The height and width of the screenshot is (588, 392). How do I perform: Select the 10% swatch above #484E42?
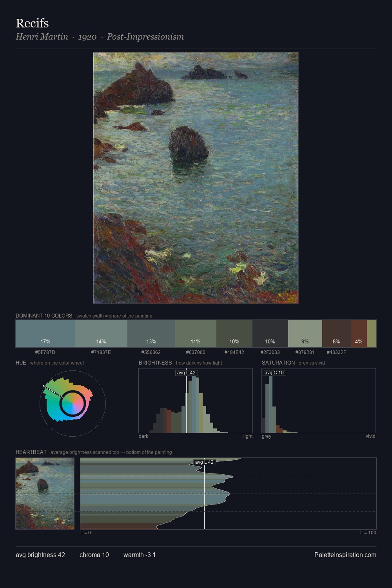point(234,334)
